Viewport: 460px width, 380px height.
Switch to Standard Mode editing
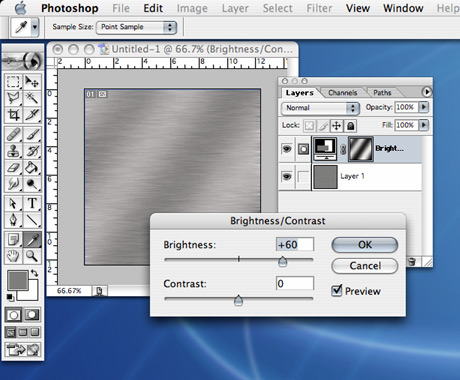[x=14, y=315]
